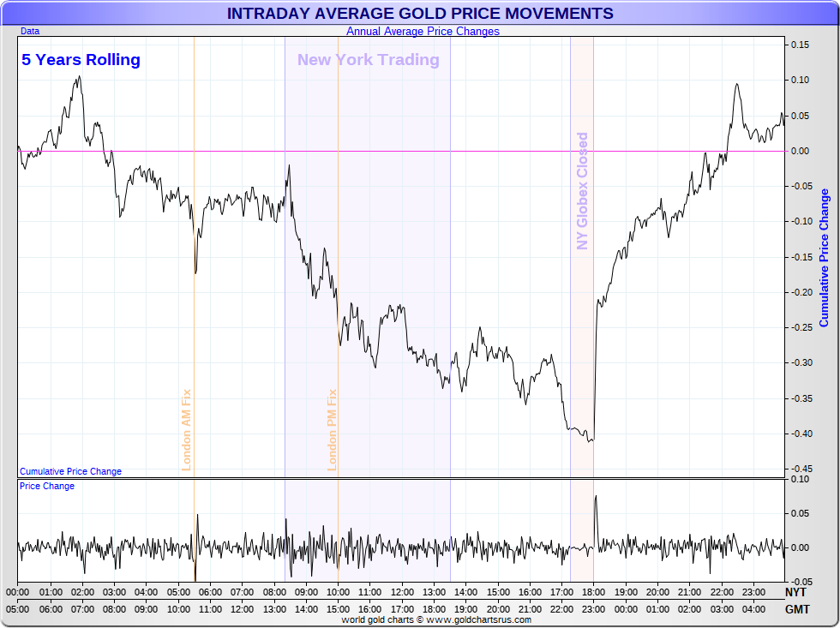The height and width of the screenshot is (628, 840).
Task: Click the 'London AM Fix' vertical label
Action: (x=186, y=430)
